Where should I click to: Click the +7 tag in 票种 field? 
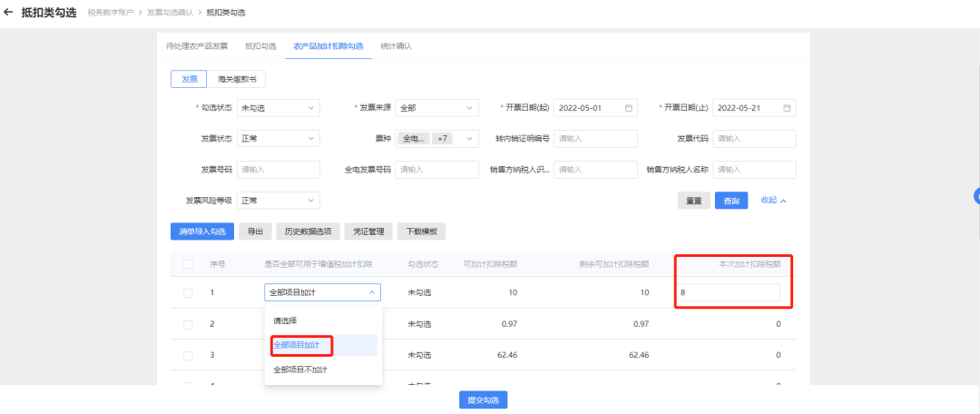pos(443,138)
